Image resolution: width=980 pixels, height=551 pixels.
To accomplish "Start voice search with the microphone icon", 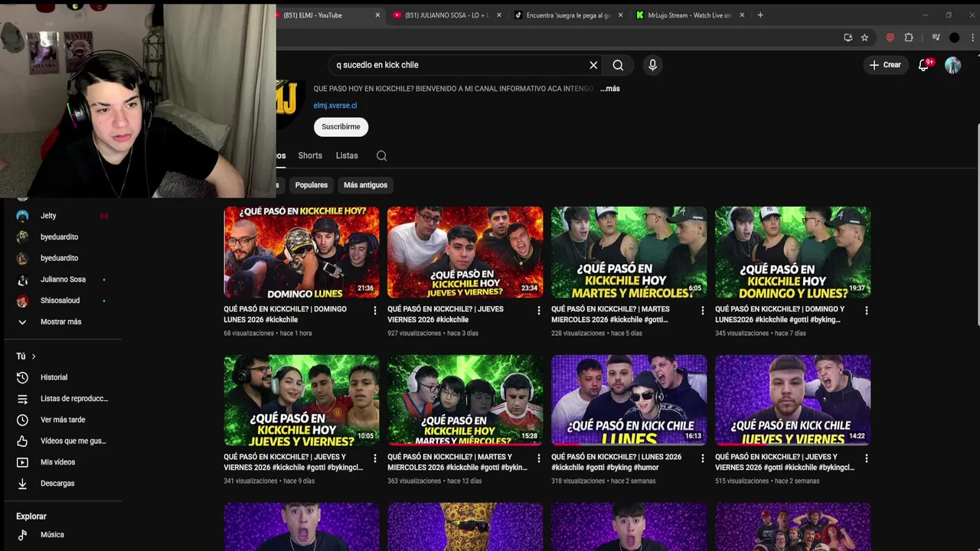I will pyautogui.click(x=652, y=65).
